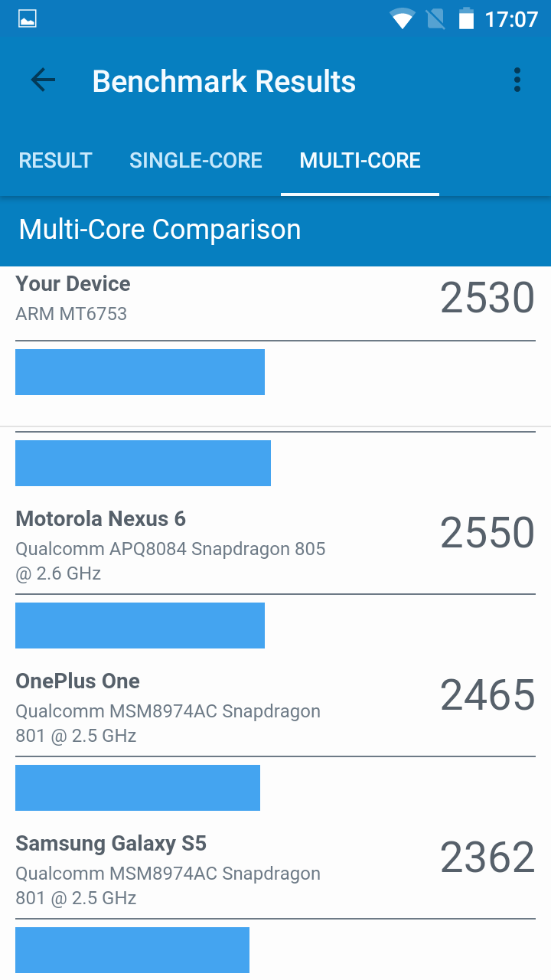551x980 pixels.
Task: Tap the Nexus 6 score 2550
Action: point(487,534)
